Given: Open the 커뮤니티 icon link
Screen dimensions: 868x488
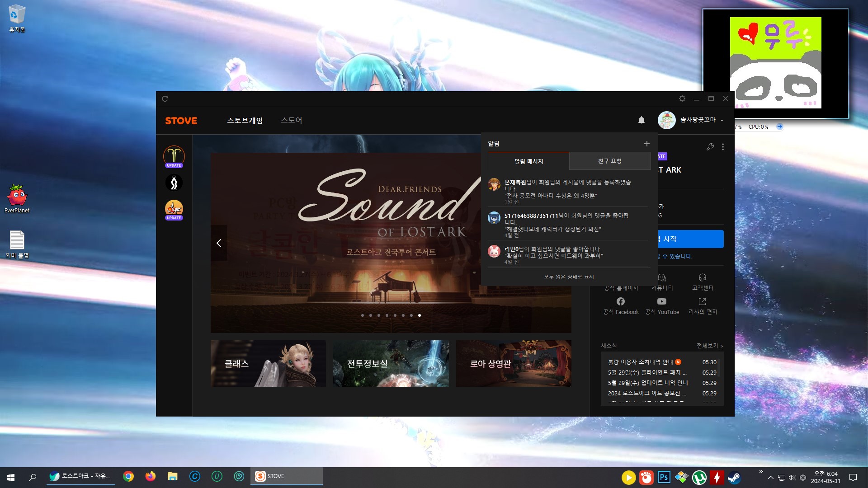Looking at the screenshot, I should pos(662,278).
